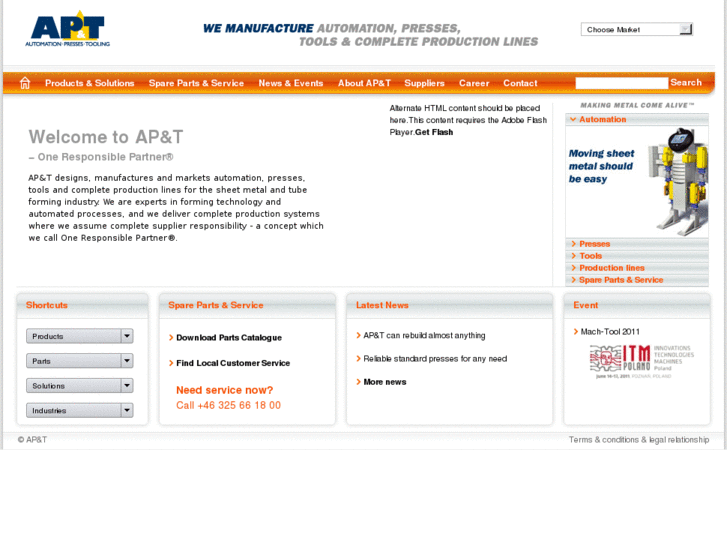Expand the sidebar Spare Parts & Service section
The width and height of the screenshot is (727, 545).
(x=637, y=280)
